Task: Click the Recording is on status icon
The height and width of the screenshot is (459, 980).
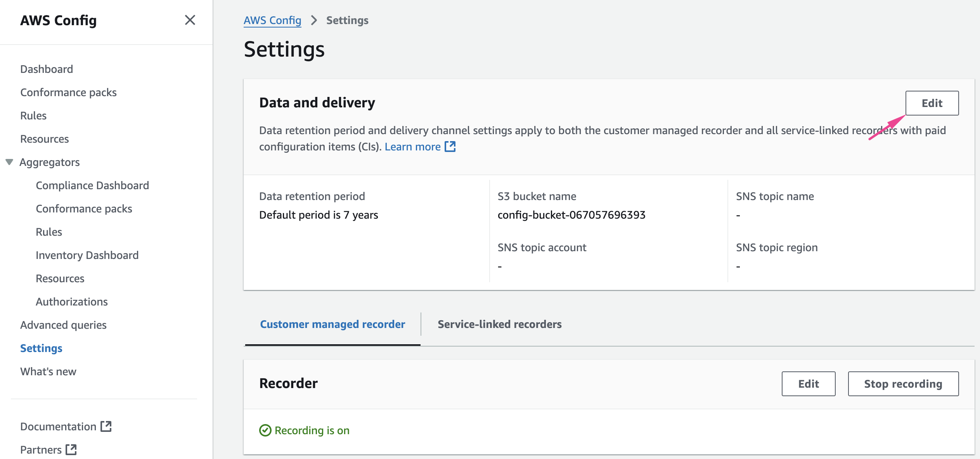Action: [265, 430]
